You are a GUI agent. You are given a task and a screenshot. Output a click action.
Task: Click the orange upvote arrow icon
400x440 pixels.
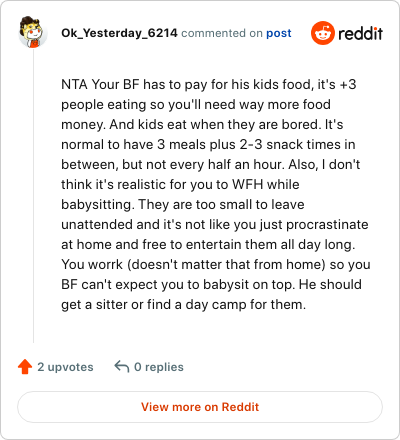(x=25, y=367)
